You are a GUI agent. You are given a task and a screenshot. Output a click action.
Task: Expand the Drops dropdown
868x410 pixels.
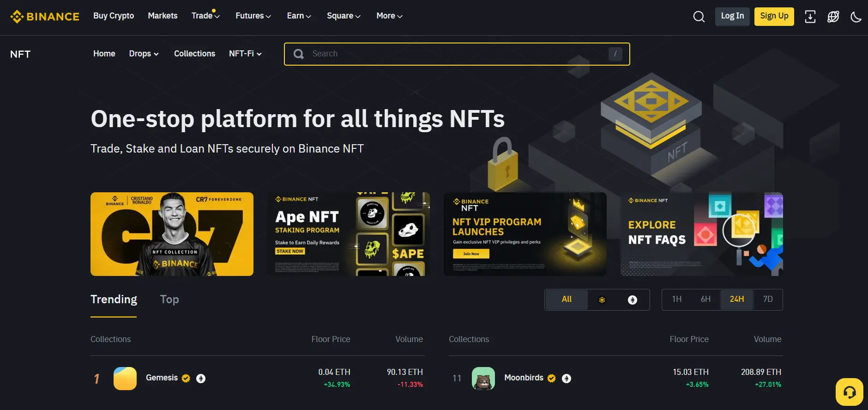[x=144, y=54]
